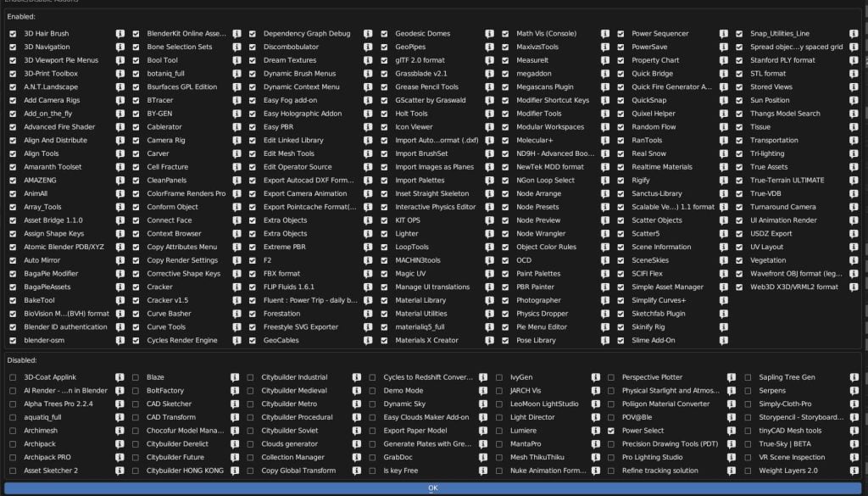Disable the LoopTools checkbox
Viewport: 868px width, 496px height.
click(x=384, y=247)
